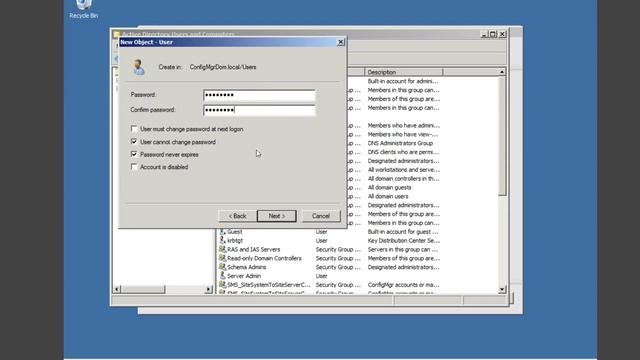Image resolution: width=640 pixels, height=360 pixels.
Task: Select RAS and IAS Servers group icon
Action: [x=222, y=249]
